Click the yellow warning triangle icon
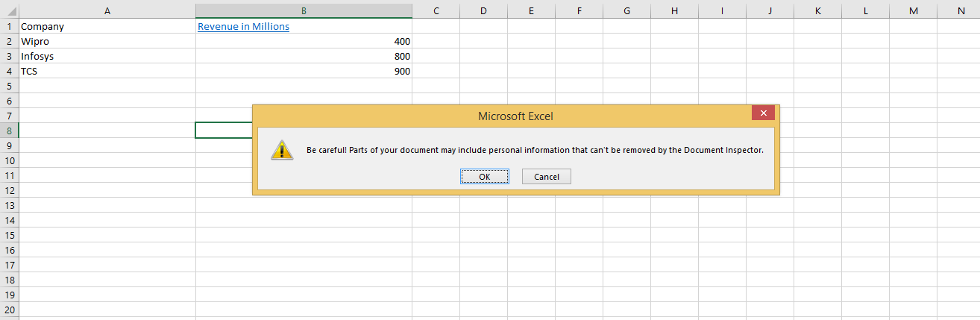Screen dimensions: 980x320 click(x=281, y=149)
